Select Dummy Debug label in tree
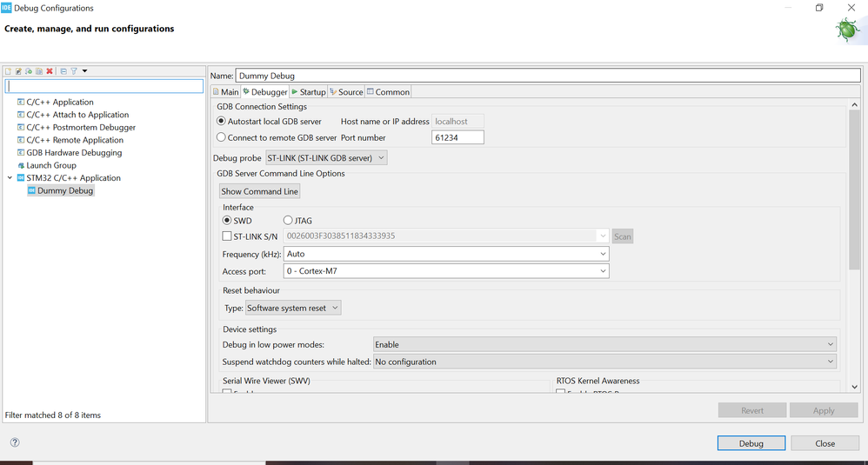The width and height of the screenshot is (868, 465). (65, 190)
